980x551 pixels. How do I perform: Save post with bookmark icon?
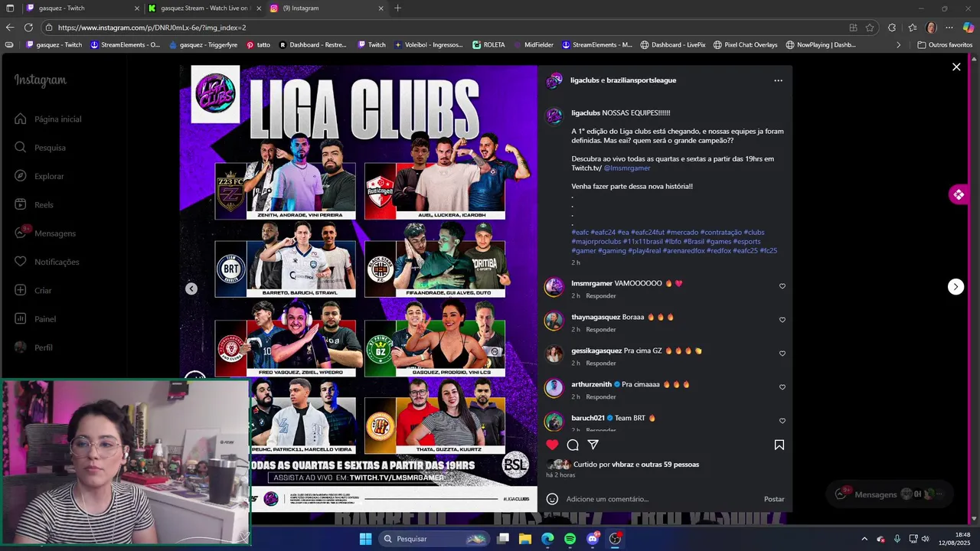pyautogui.click(x=779, y=445)
